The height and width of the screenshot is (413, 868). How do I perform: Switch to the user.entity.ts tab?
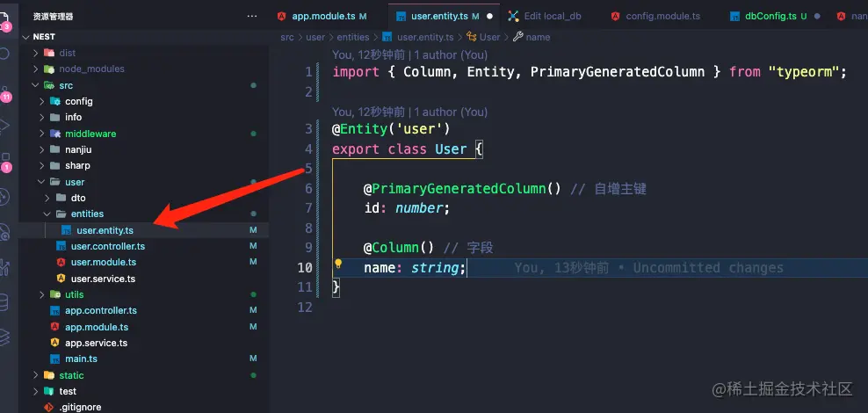click(x=444, y=16)
